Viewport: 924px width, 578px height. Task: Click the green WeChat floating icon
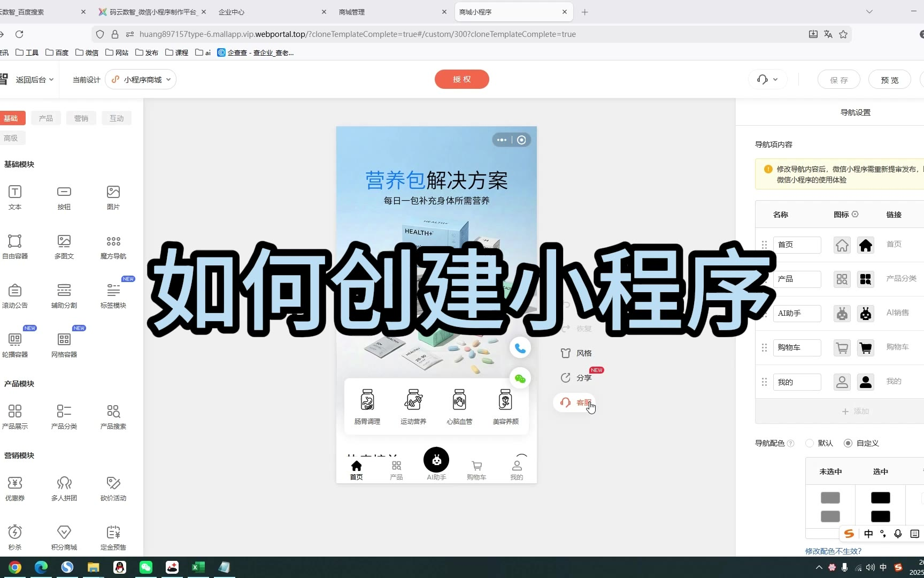(x=520, y=379)
